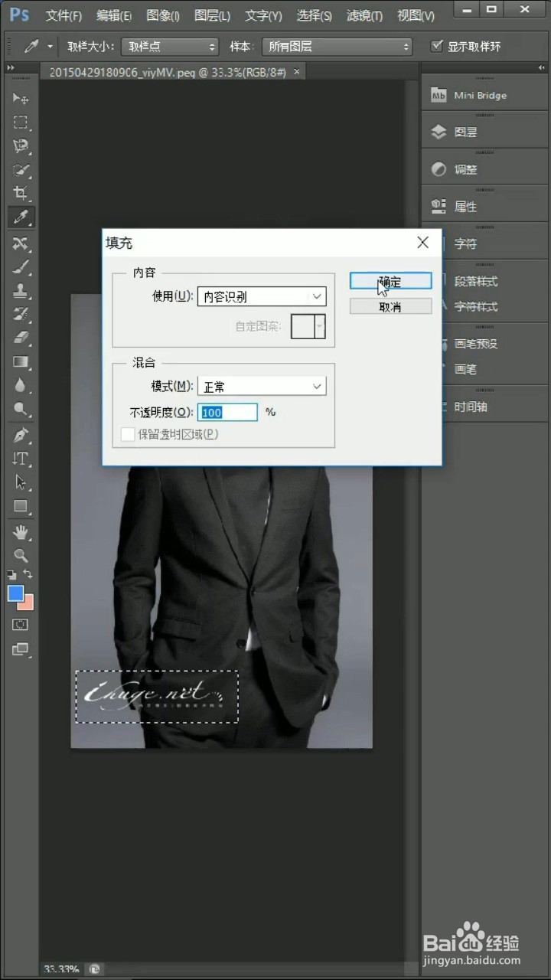Select the Dodge tool
The width and height of the screenshot is (551, 980).
click(21, 409)
